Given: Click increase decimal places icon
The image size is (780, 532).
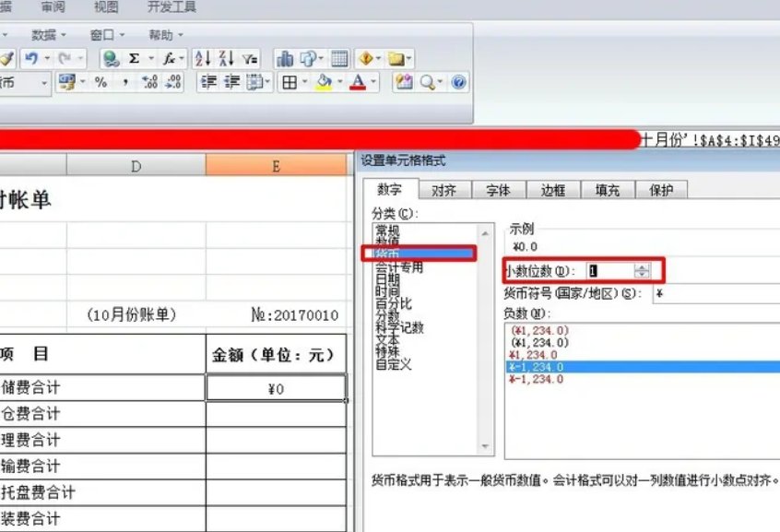Looking at the screenshot, I should click(149, 82).
